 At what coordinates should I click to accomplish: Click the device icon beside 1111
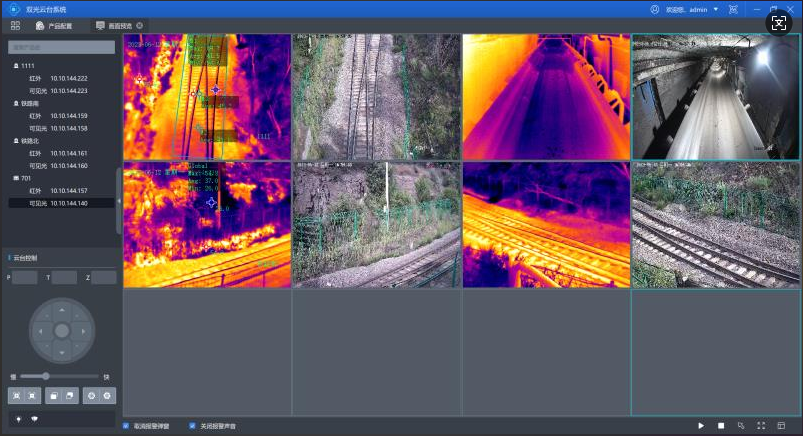[x=16, y=66]
